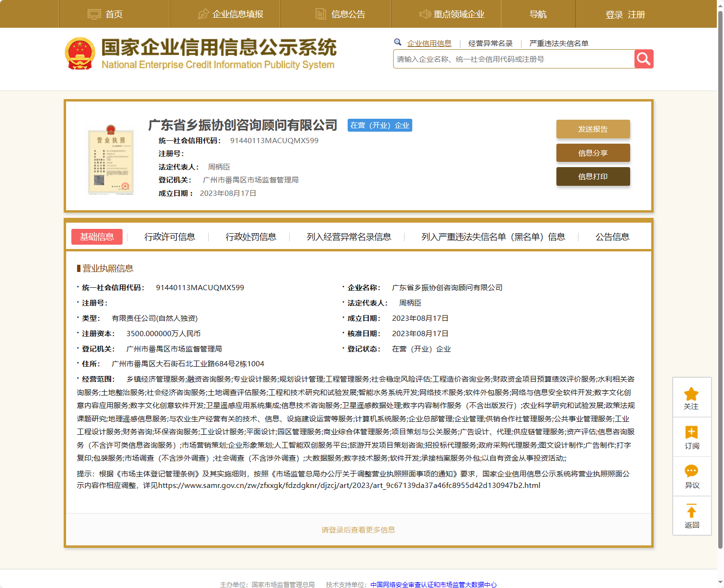Click 请登录后查看更多信息 link
724x588 pixels.
358,530
